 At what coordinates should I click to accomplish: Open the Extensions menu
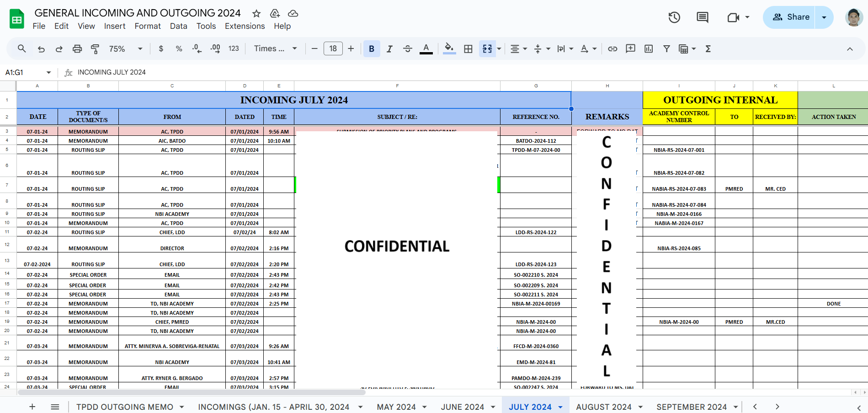pos(245,26)
